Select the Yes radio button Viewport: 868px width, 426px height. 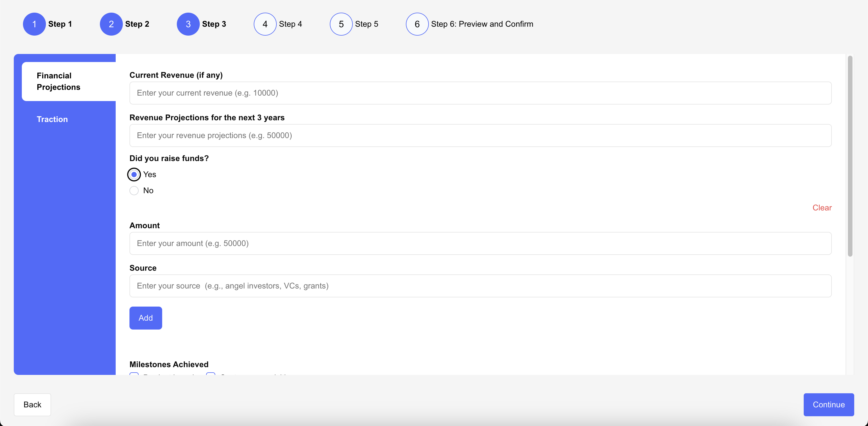pyautogui.click(x=134, y=175)
